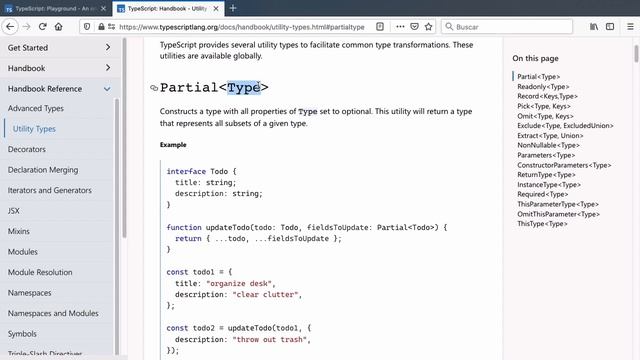Open site permissions icon in address bar

tap(111, 27)
